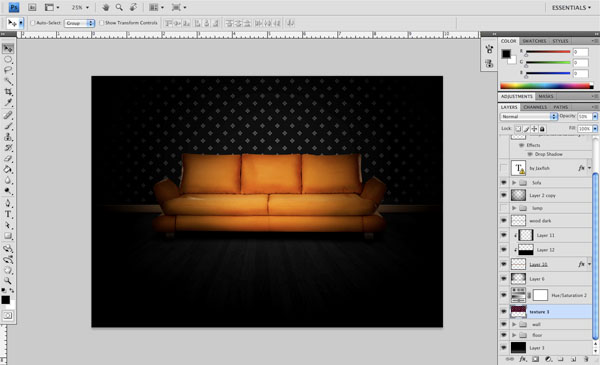
Task: Select the Crop tool
Action: [8, 92]
